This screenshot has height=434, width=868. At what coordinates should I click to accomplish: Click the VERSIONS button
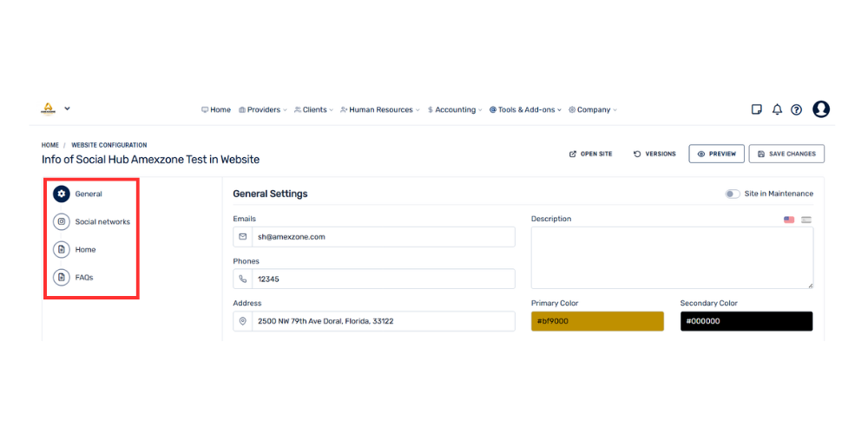[654, 154]
